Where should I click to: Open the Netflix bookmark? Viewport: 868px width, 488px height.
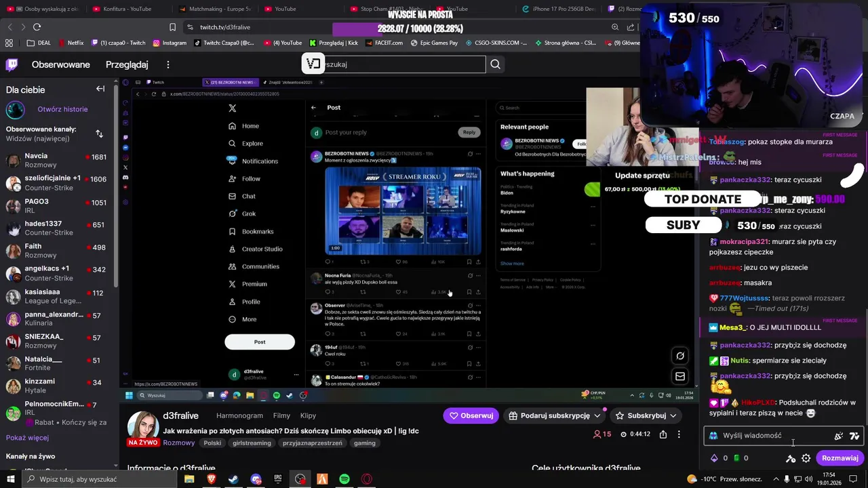[x=71, y=43]
